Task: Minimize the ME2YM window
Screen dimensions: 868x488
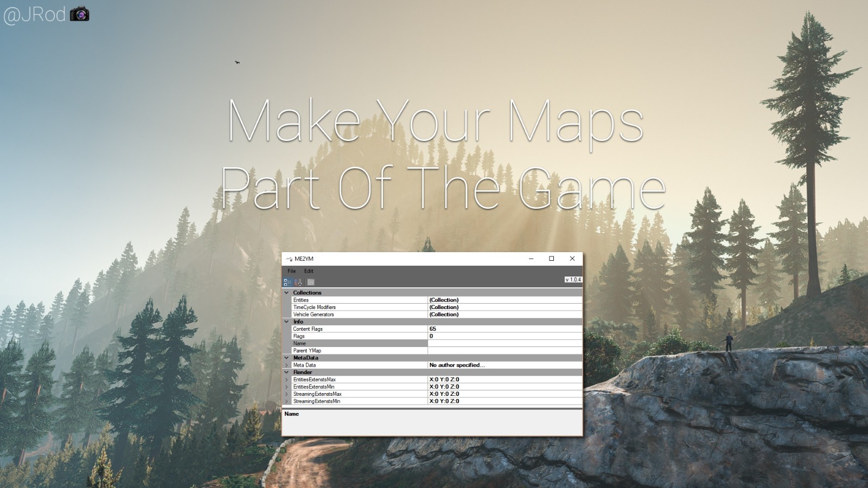Action: tap(531, 259)
